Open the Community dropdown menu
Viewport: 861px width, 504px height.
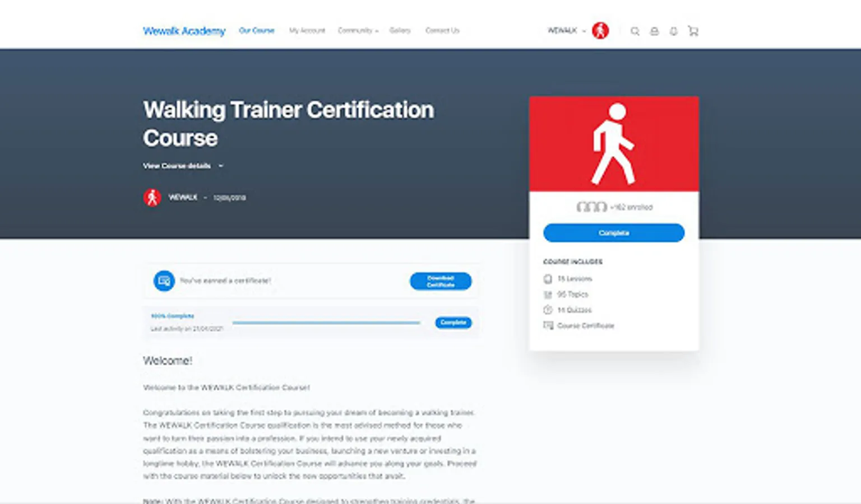pyautogui.click(x=358, y=30)
